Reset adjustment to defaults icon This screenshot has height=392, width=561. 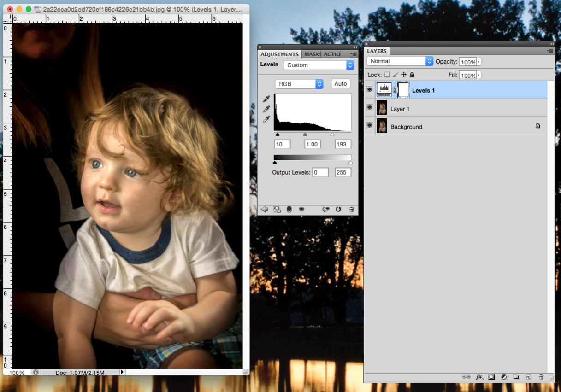pos(338,209)
